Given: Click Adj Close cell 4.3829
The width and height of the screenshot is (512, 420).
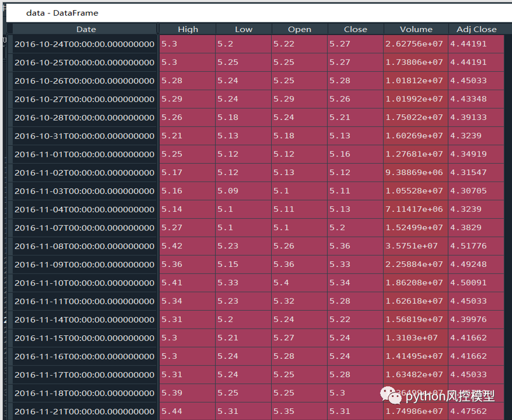Looking at the screenshot, I should pyautogui.click(x=477, y=228).
